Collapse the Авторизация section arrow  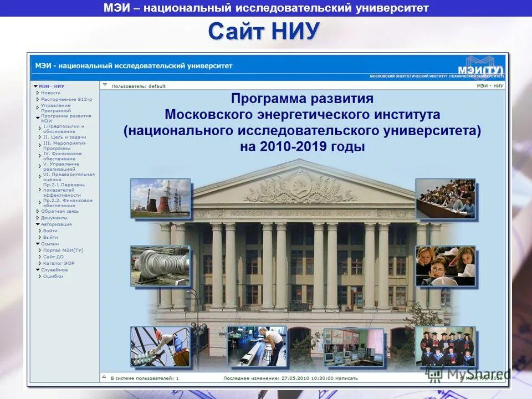[38, 224]
